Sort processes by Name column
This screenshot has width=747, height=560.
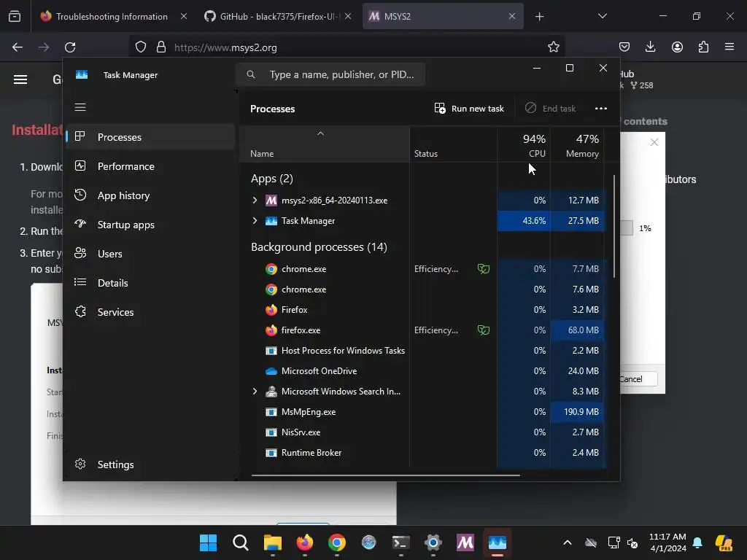tap(324, 145)
